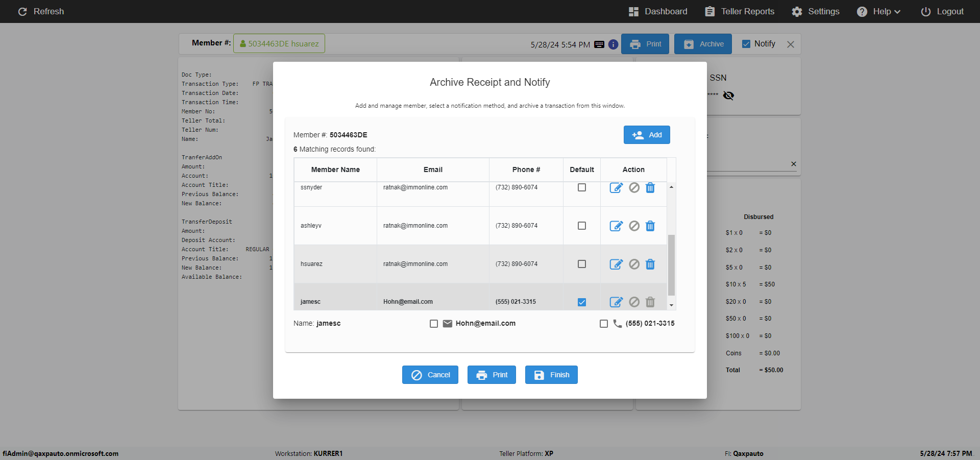The height and width of the screenshot is (460, 980).
Task: Add a new member with the Add button
Action: coord(647,135)
